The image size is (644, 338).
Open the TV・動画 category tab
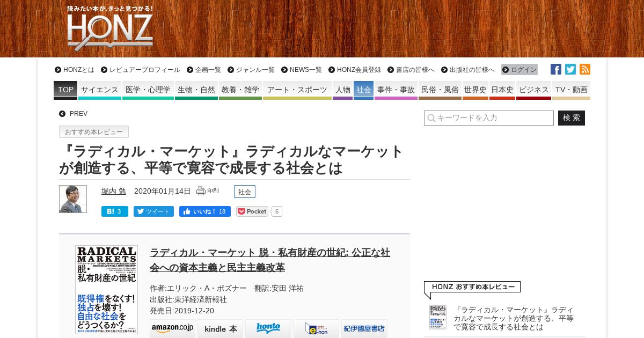point(571,90)
